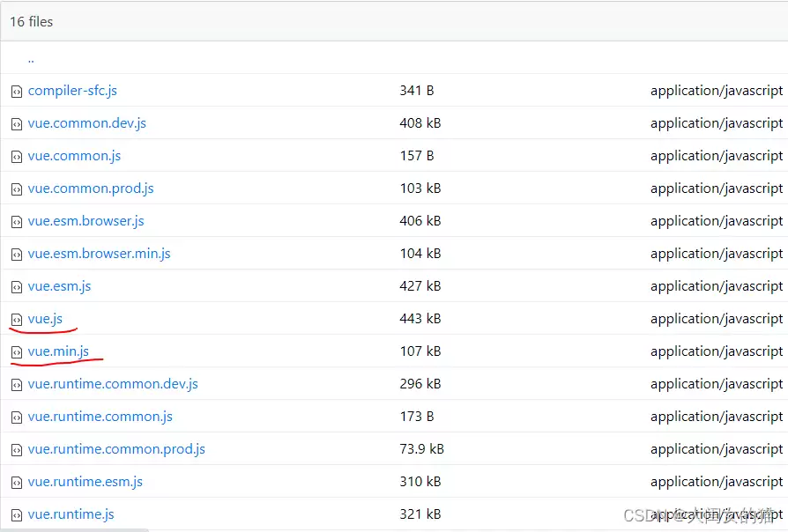The image size is (788, 532).
Task: Click the file icon beside vue.runtime.common.dev.js
Action: tap(17, 385)
